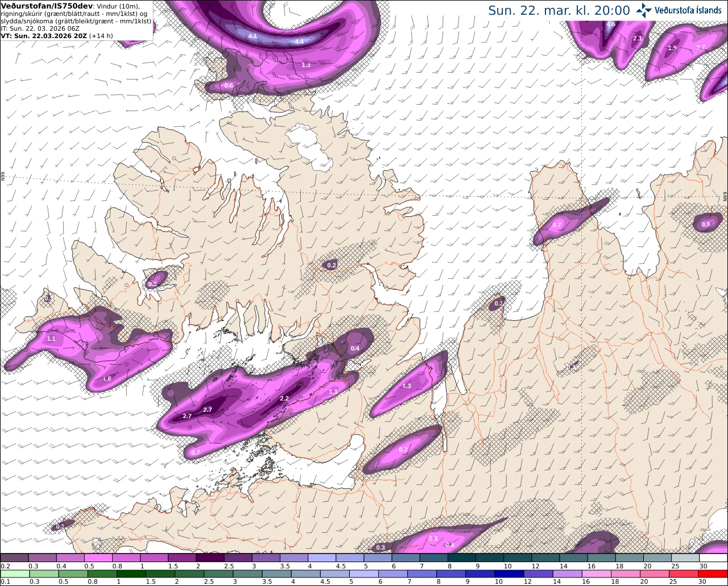Click the 4.6 precipitation value at the top right
The image size is (728, 586).
(x=611, y=24)
